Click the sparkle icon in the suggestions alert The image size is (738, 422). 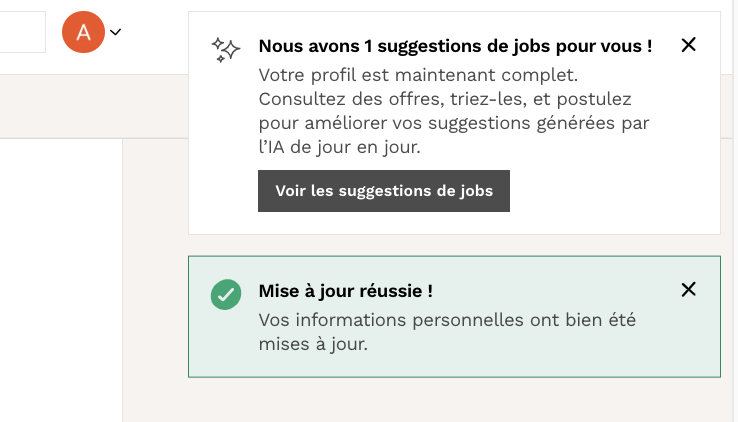click(x=226, y=50)
